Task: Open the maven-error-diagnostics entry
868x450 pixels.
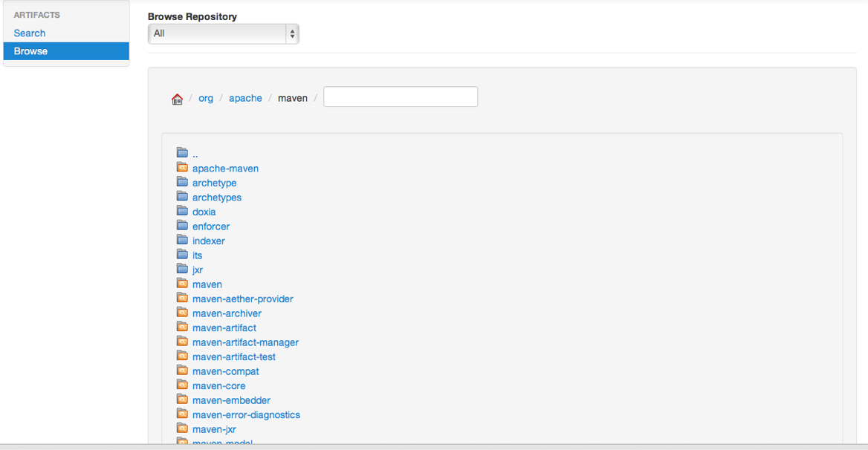Action: tap(246, 414)
